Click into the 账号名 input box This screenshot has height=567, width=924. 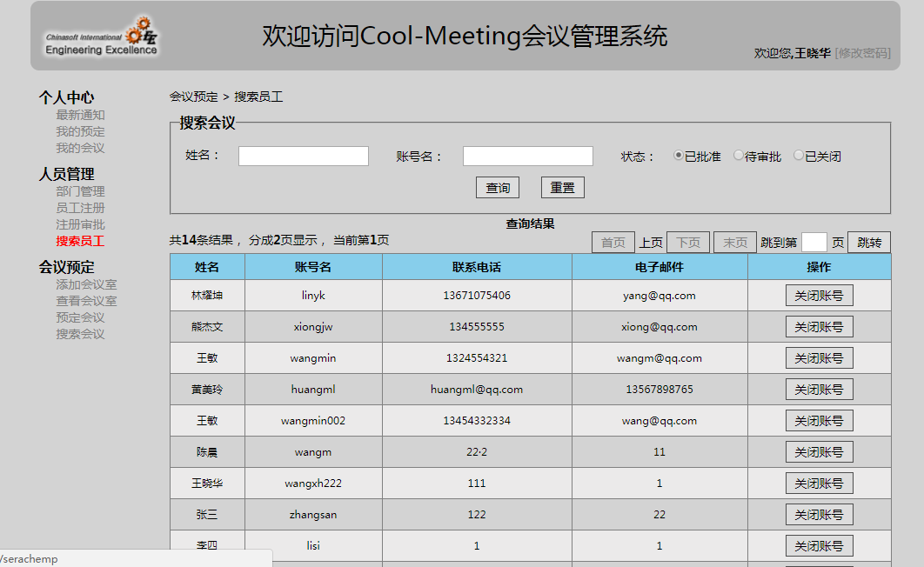[x=528, y=156]
